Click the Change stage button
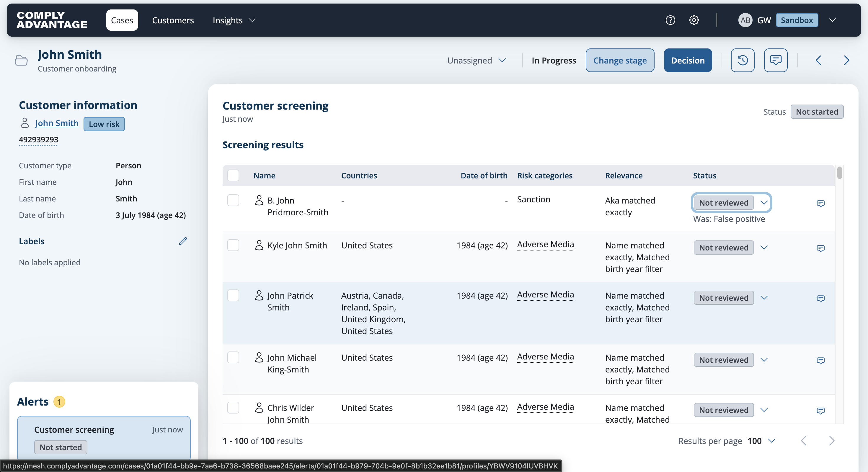 click(620, 60)
